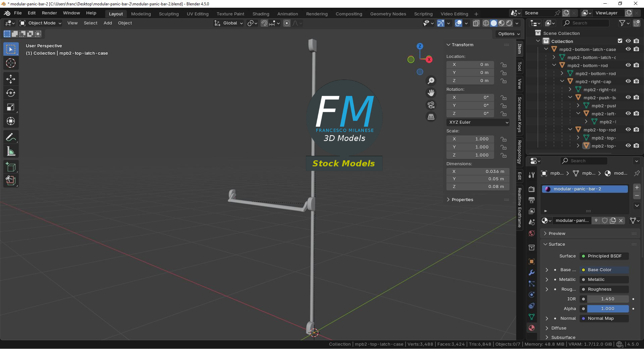Open the Tool sidebar tab
The image size is (644, 349).
tap(520, 66)
